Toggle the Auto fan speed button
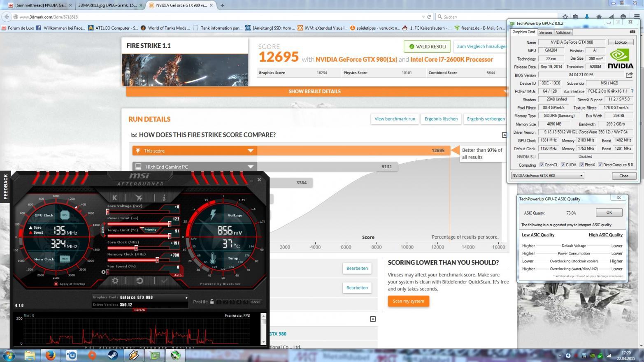644x362 pixels. tap(178, 275)
